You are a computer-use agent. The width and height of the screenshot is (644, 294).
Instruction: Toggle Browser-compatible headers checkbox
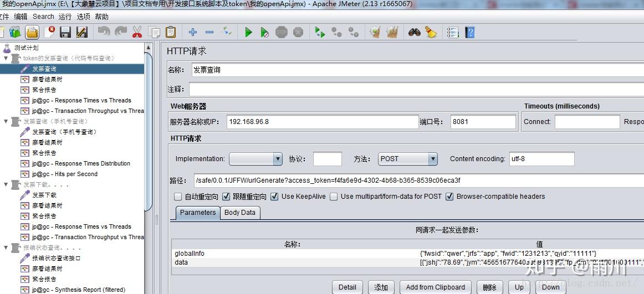click(x=449, y=197)
